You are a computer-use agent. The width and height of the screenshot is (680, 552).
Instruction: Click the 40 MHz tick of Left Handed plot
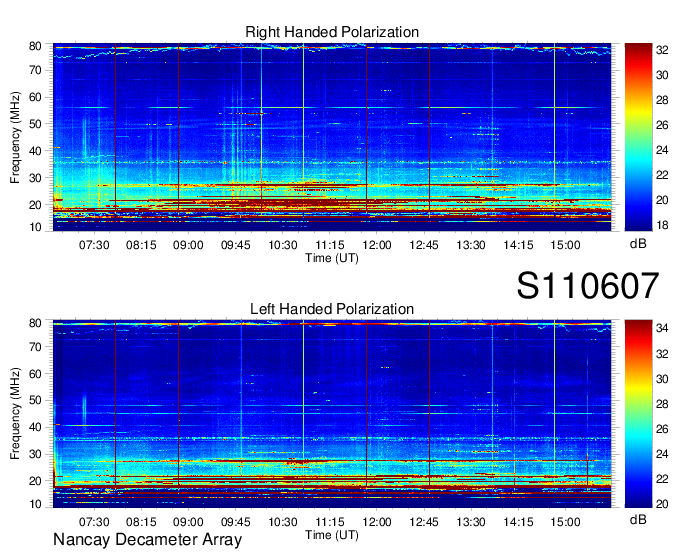pyautogui.click(x=35, y=427)
